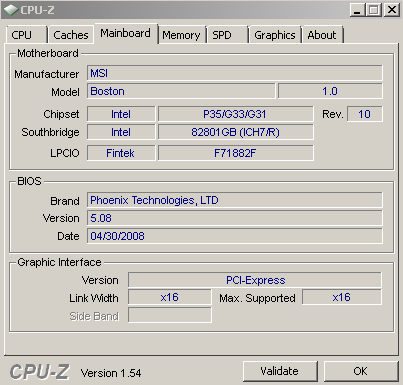
Task: Click the disabled maximize button
Action: click(374, 10)
